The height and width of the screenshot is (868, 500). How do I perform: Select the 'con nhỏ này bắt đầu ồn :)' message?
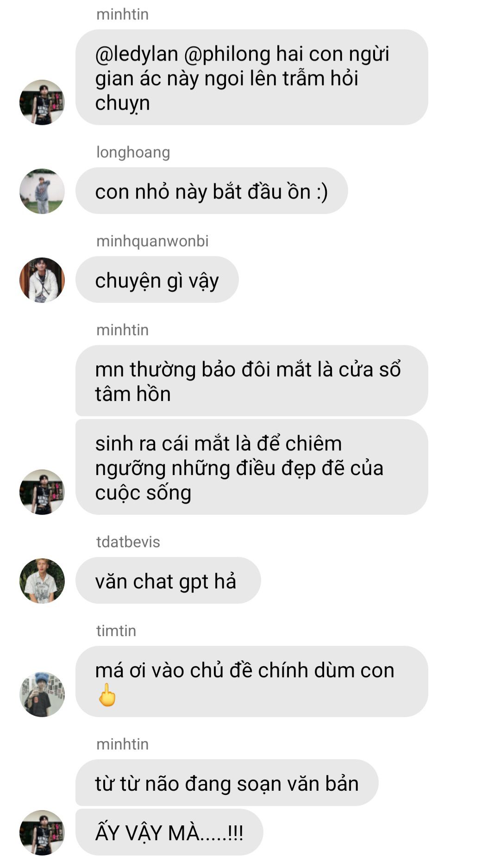point(212,191)
